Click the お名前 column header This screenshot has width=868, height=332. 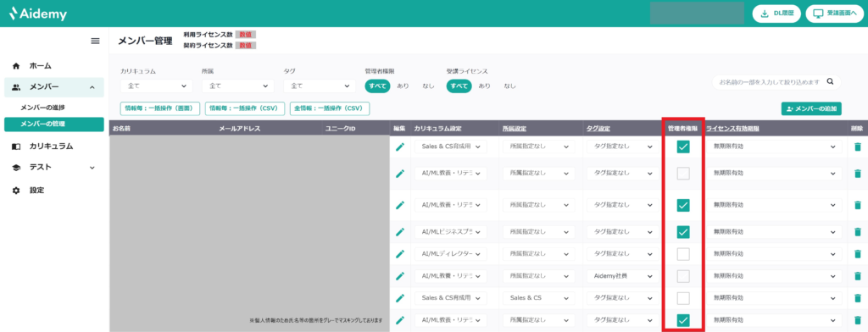[x=120, y=129]
